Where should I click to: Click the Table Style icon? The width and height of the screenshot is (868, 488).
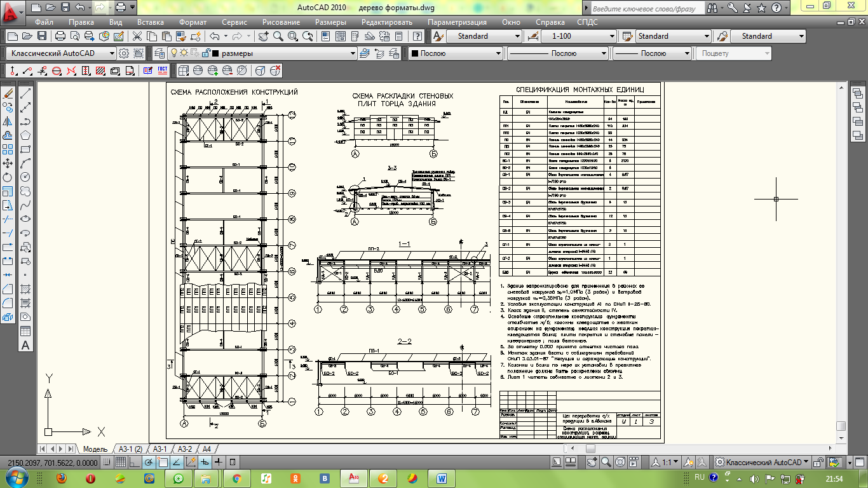click(627, 36)
